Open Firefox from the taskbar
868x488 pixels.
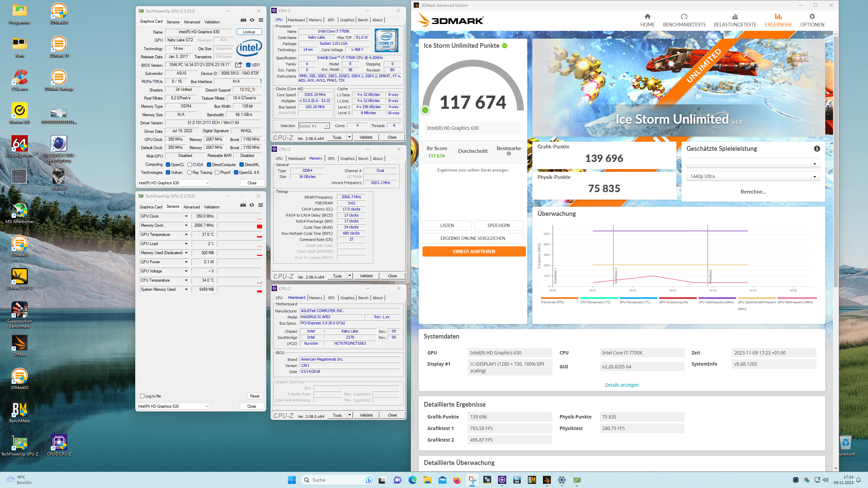457,480
